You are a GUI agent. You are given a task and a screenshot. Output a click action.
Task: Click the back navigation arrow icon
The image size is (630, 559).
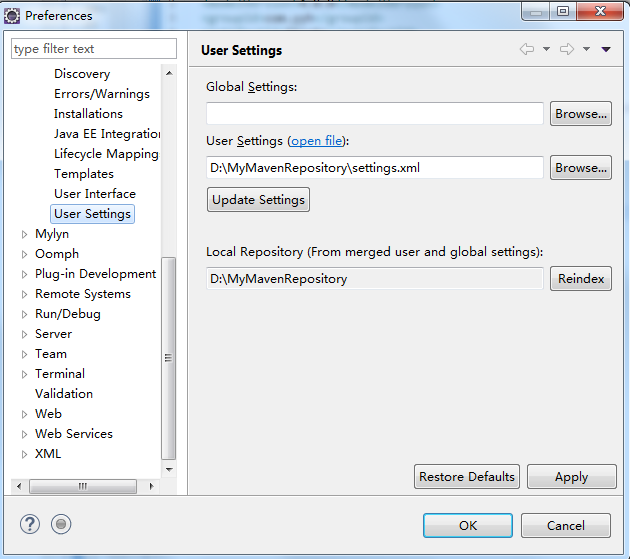coord(527,49)
